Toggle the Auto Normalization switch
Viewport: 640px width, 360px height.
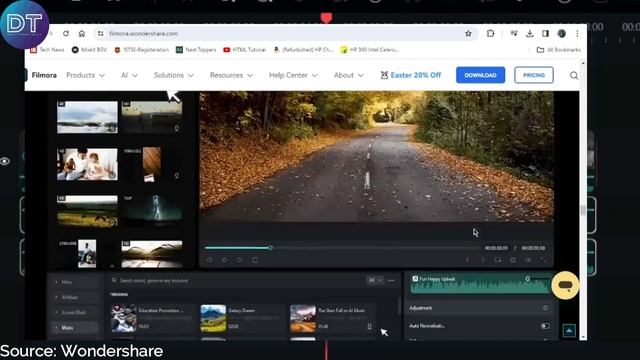[x=545, y=326]
